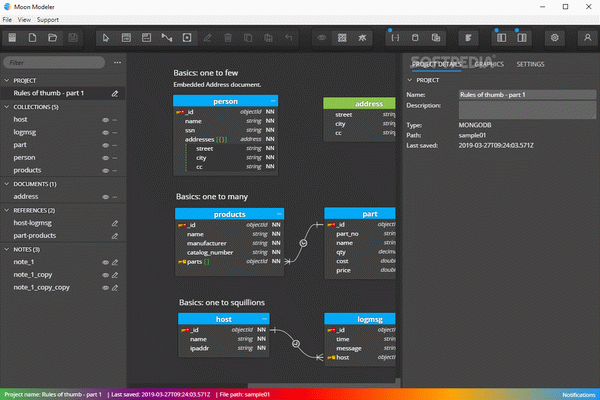Edit note_1 with pencil icon

coord(115,262)
